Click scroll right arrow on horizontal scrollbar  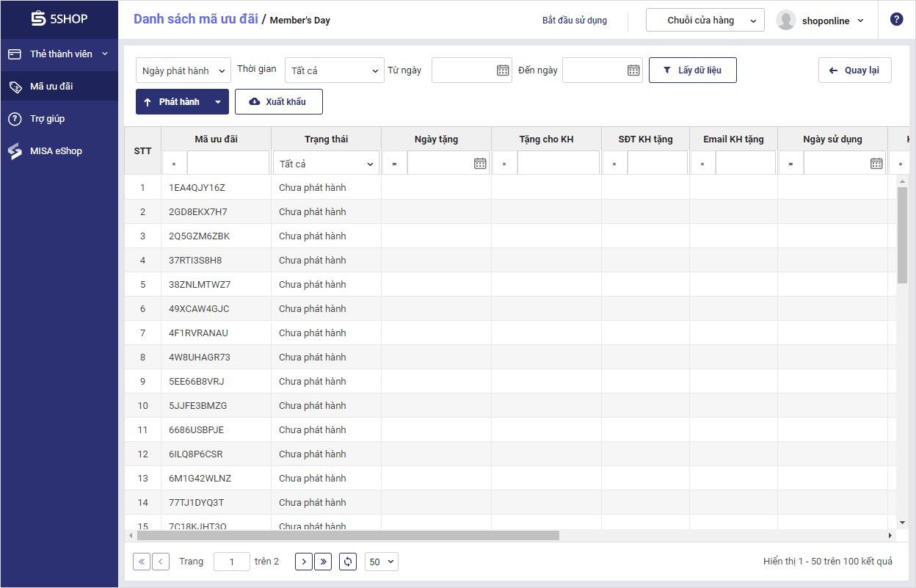click(890, 536)
